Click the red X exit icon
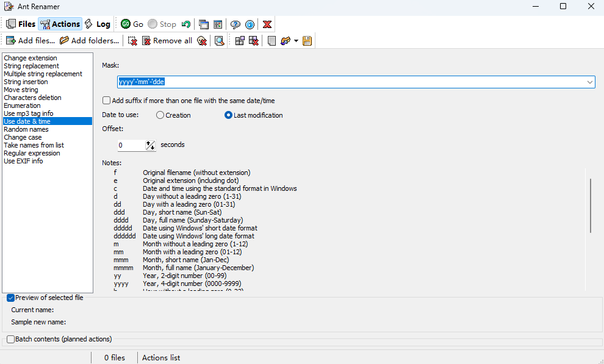 (x=267, y=24)
